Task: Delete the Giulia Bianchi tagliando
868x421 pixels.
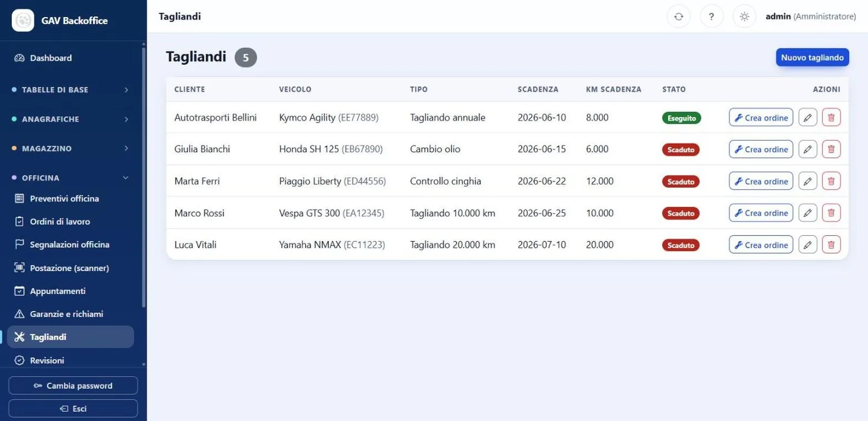Action: point(831,149)
